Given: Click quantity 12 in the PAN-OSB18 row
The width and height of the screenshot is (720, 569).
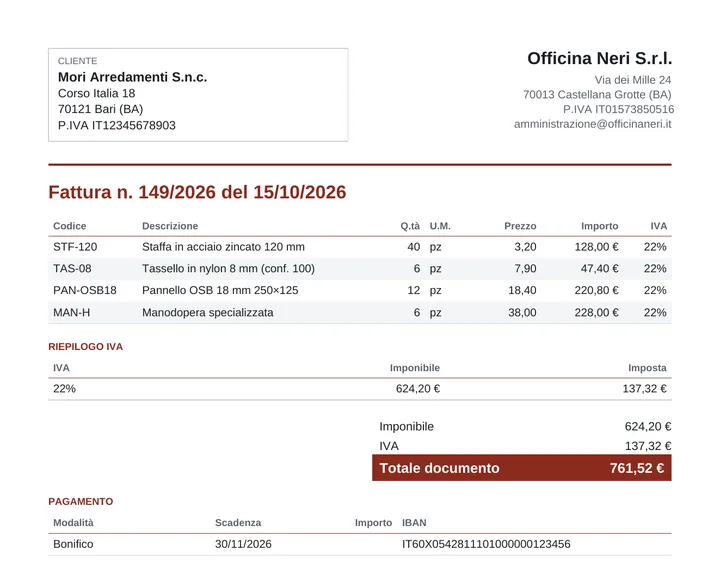Looking at the screenshot, I should [413, 290].
